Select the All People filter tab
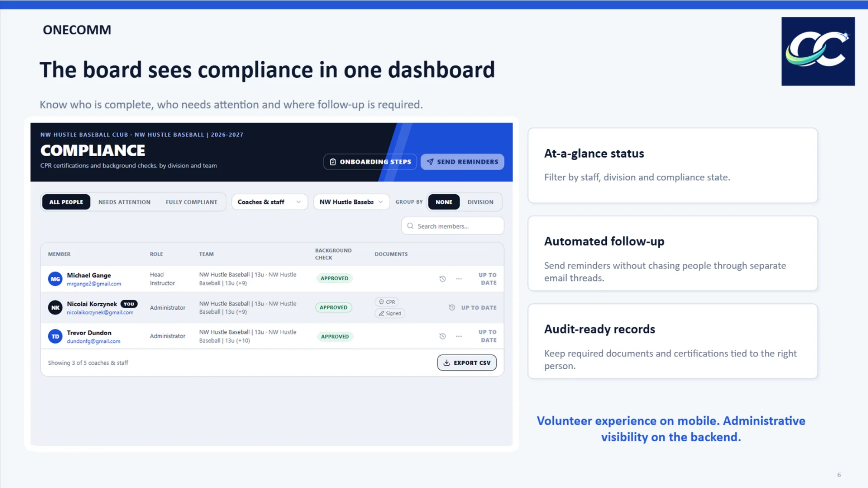 click(66, 202)
